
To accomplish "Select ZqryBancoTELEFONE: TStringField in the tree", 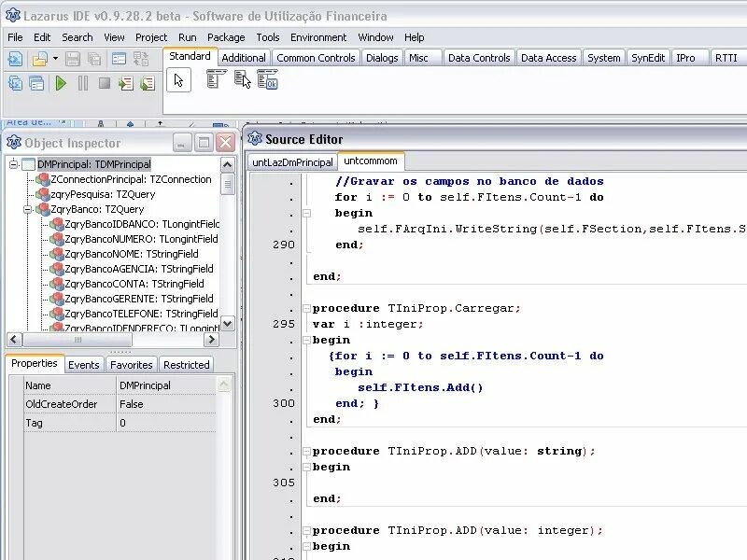I will point(142,314).
